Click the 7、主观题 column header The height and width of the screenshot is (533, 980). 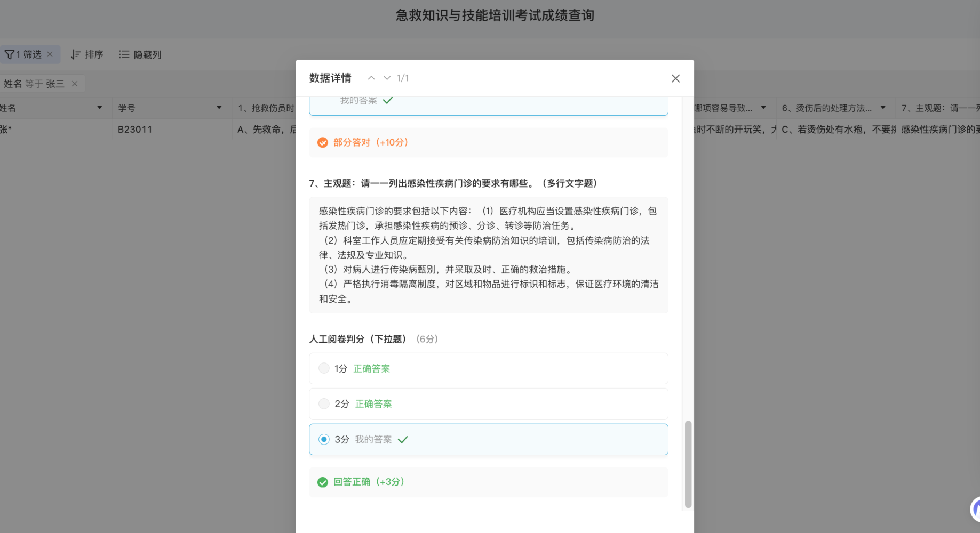(938, 108)
